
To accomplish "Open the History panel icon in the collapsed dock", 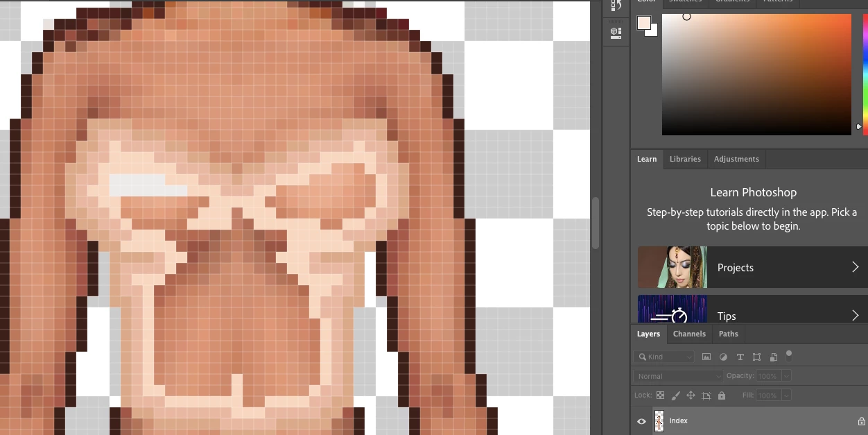I will click(616, 6).
